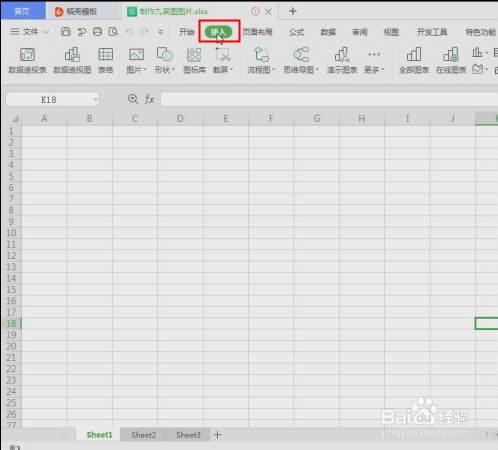498x450 pixels.
Task: Switch to the 首页 home tab
Action: pyautogui.click(x=23, y=11)
